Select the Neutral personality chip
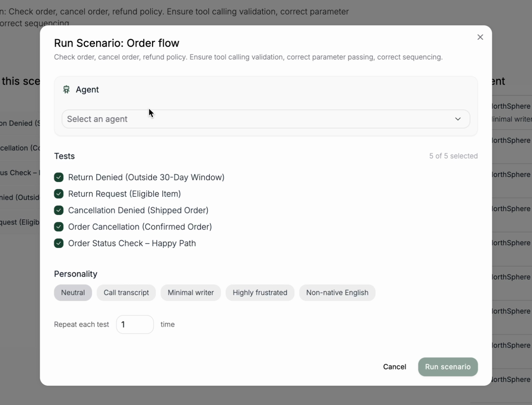 pyautogui.click(x=73, y=293)
